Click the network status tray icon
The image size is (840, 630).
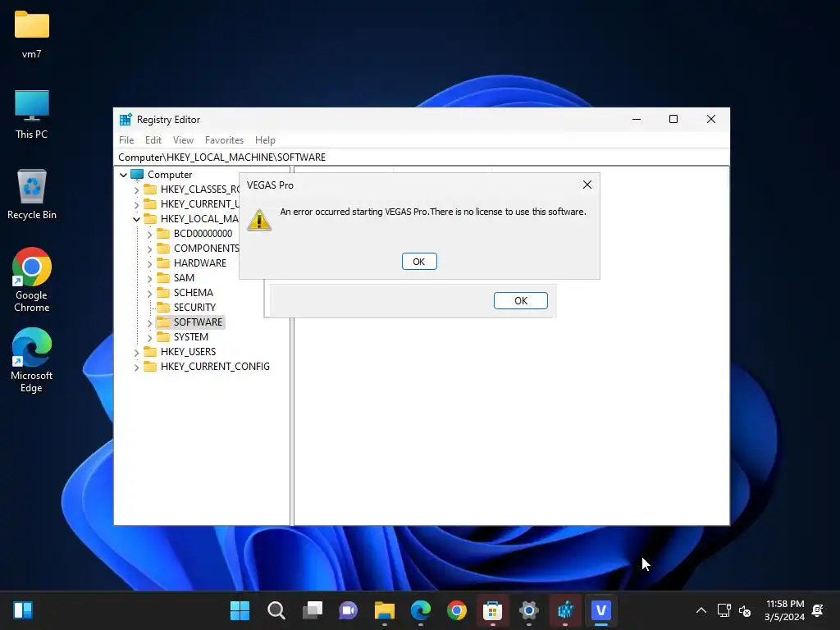(x=724, y=610)
